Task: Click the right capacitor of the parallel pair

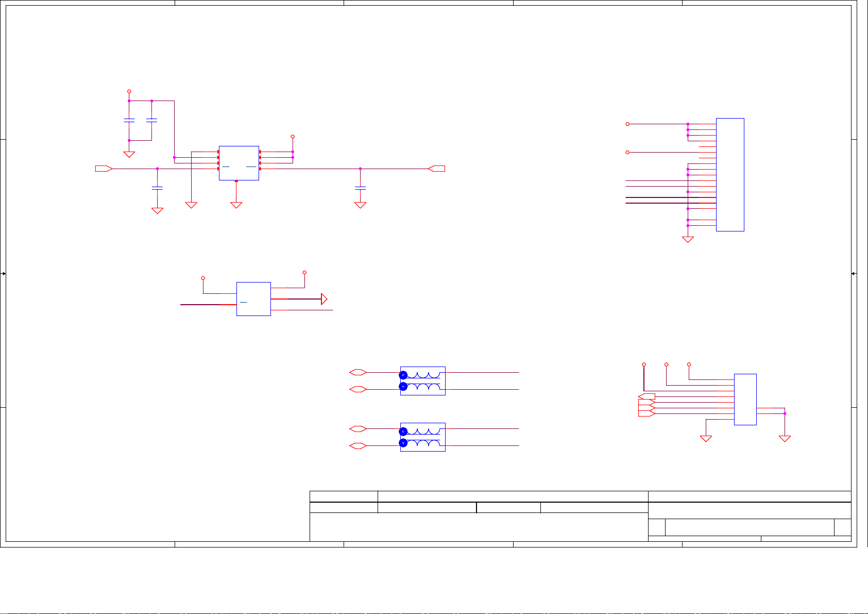Action: (151, 121)
